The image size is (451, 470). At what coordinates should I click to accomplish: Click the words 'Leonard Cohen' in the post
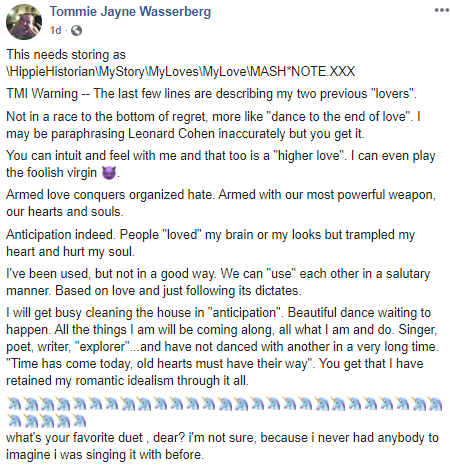point(171,134)
